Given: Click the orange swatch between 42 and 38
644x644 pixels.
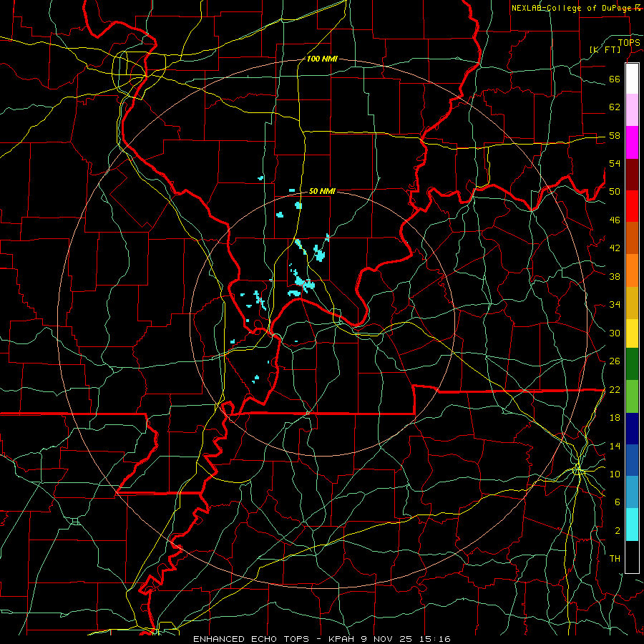Looking at the screenshot, I should point(632,270).
